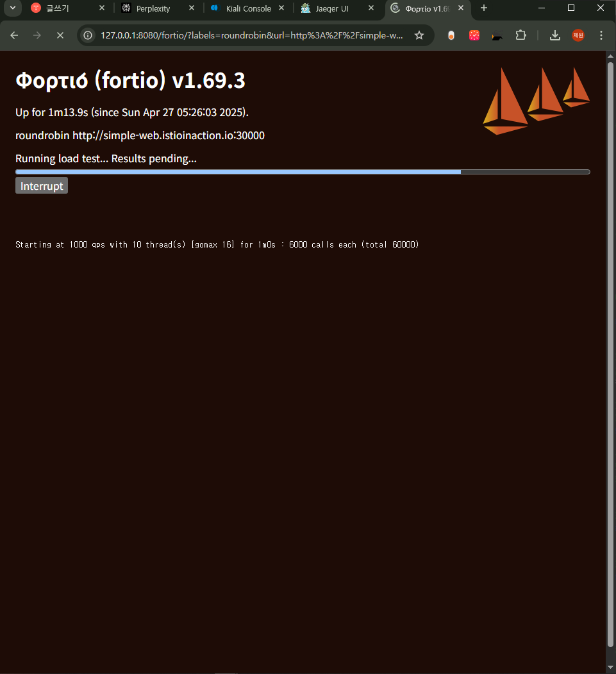This screenshot has height=674, width=616.
Task: Open the tab search dropdown
Action: (12, 8)
